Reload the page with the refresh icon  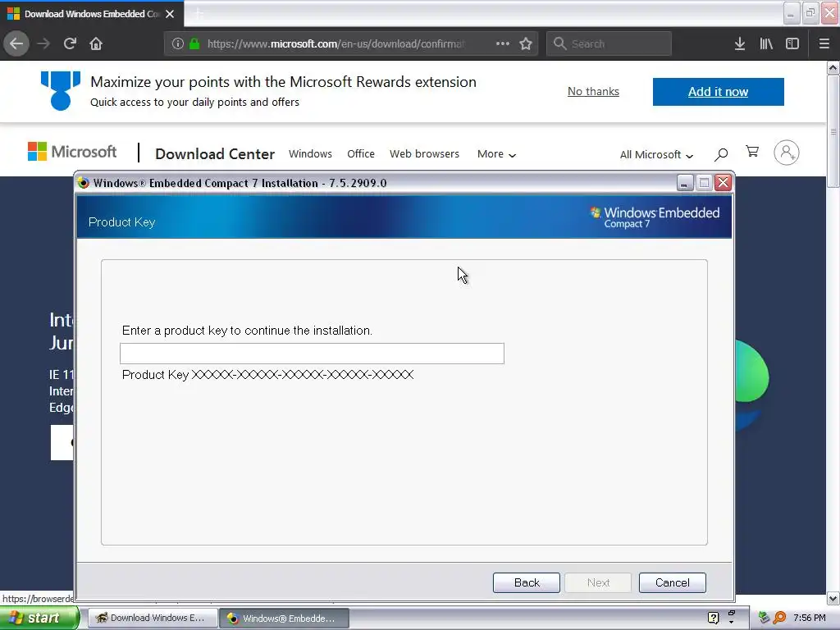click(70, 43)
